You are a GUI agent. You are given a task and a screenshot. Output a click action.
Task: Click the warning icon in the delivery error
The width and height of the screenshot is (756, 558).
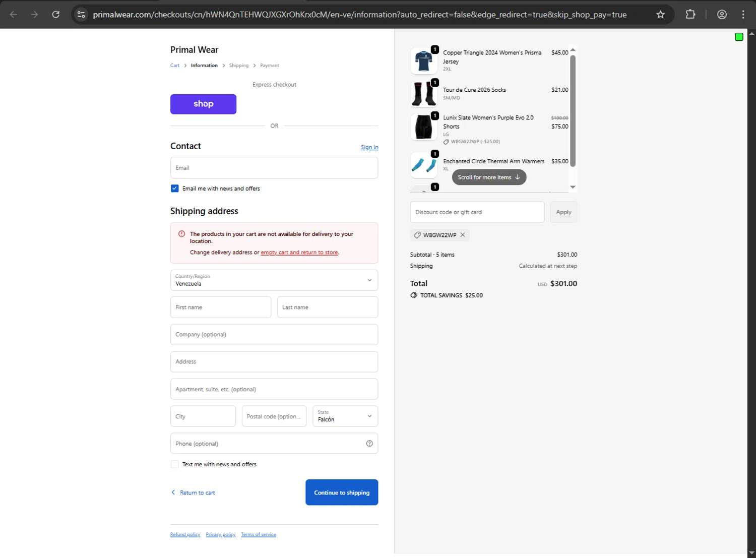point(181,234)
